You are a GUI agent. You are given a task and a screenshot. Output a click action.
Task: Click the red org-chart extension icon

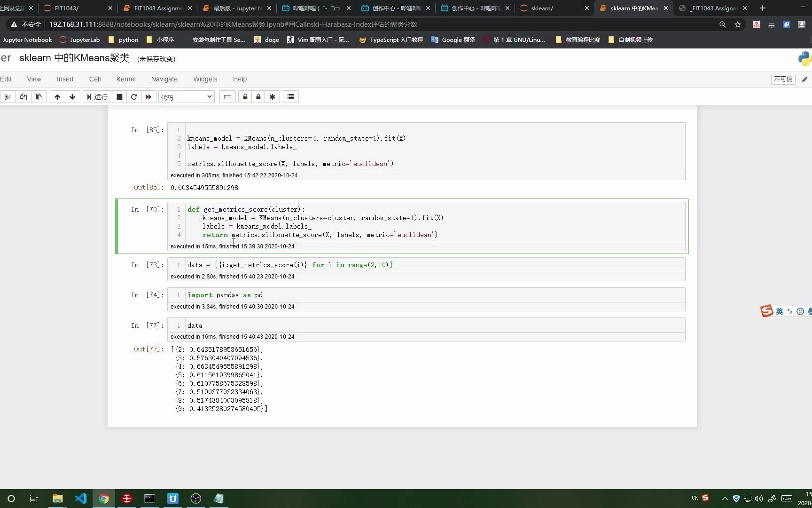[x=757, y=24]
